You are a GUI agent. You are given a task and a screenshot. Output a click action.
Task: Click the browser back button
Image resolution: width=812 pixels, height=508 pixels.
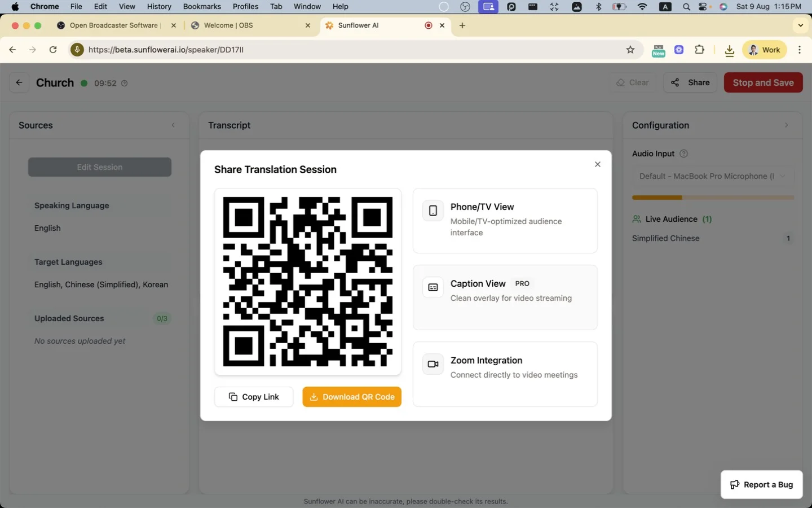click(12, 50)
